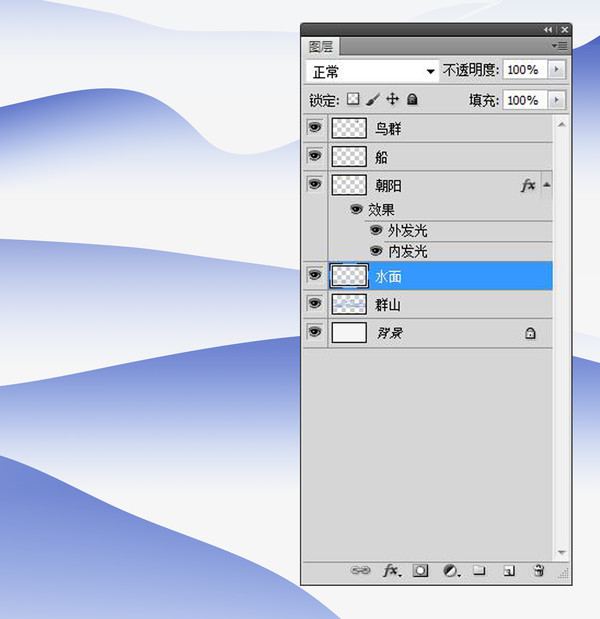This screenshot has height=619, width=600.
Task: Open the layers panel flyout menu
Action: [x=559, y=46]
